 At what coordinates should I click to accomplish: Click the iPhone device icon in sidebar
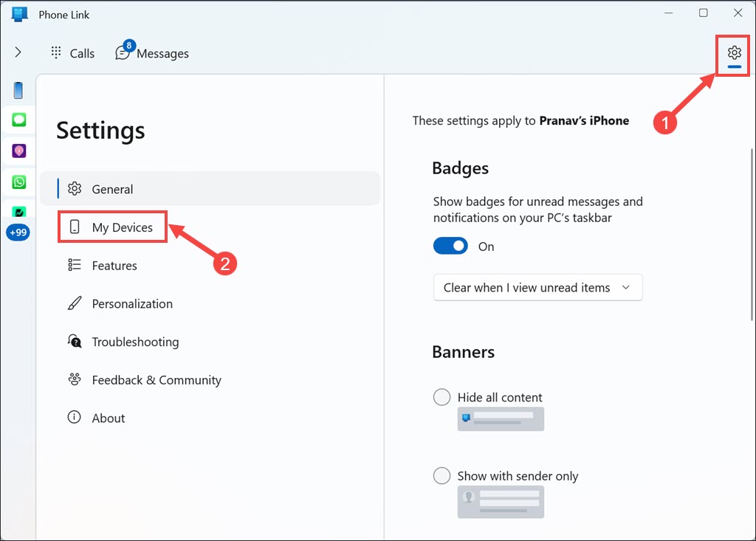pos(18,90)
